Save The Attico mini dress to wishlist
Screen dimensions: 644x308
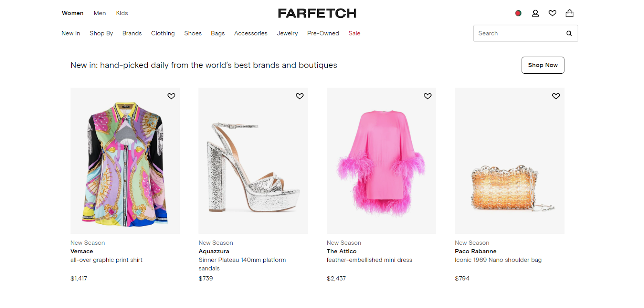[x=427, y=96]
